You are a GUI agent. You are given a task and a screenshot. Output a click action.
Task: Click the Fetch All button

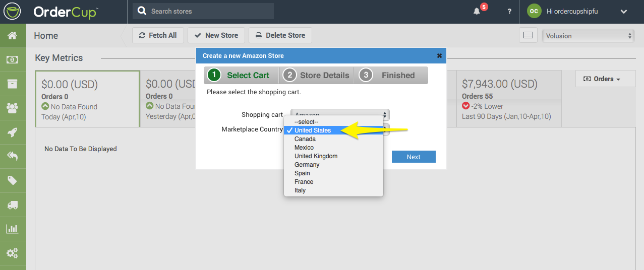point(157,35)
